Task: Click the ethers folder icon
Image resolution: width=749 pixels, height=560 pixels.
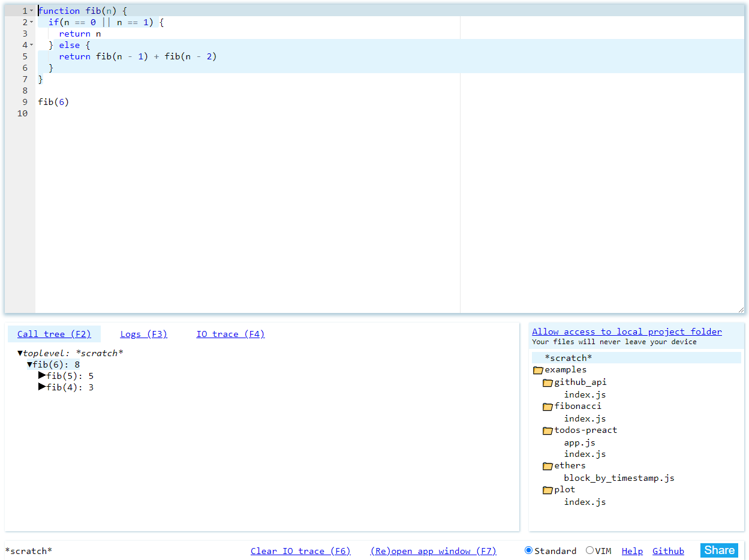Action: 548,466
